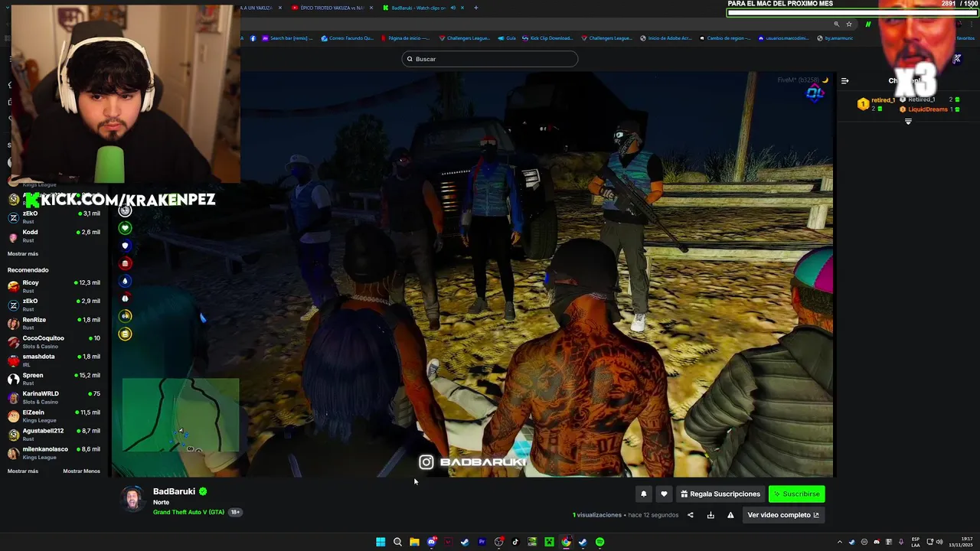Viewport: 980px width, 551px height.
Task: Open Guía bookmark
Action: click(x=507, y=38)
